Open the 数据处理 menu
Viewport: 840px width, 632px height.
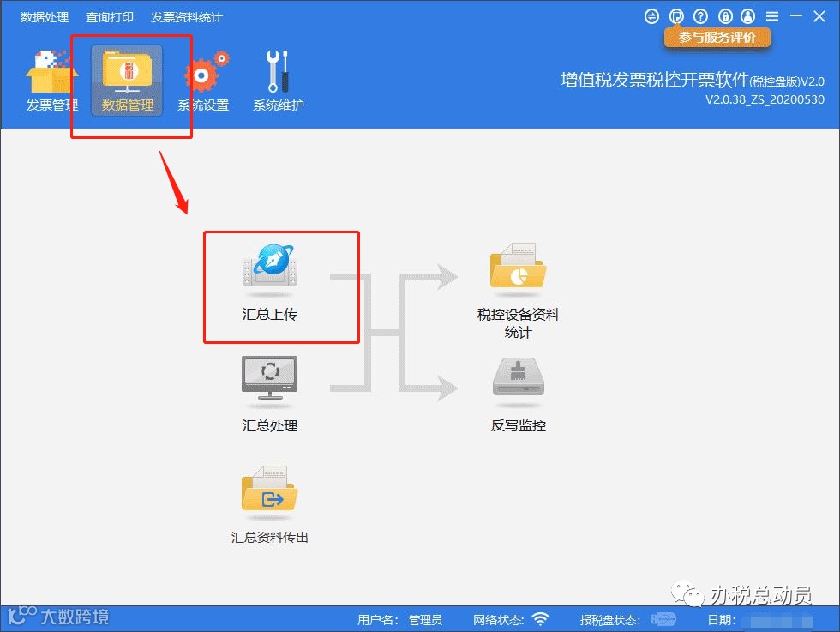pos(45,17)
